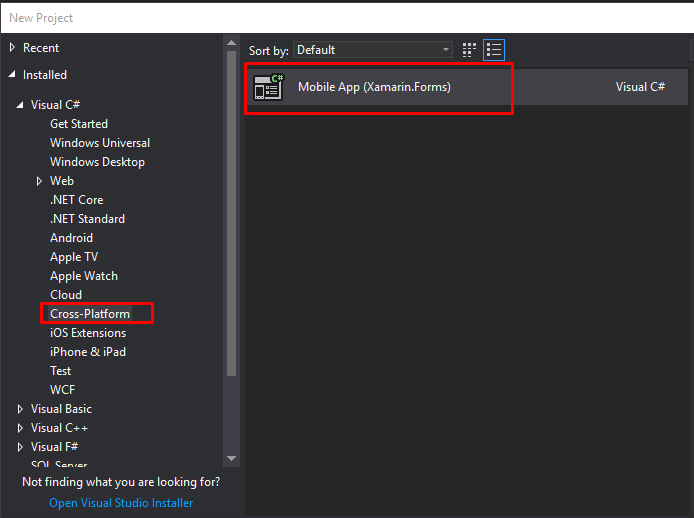The image size is (694, 518).
Task: Select Apple Watch category
Action: [x=84, y=276]
